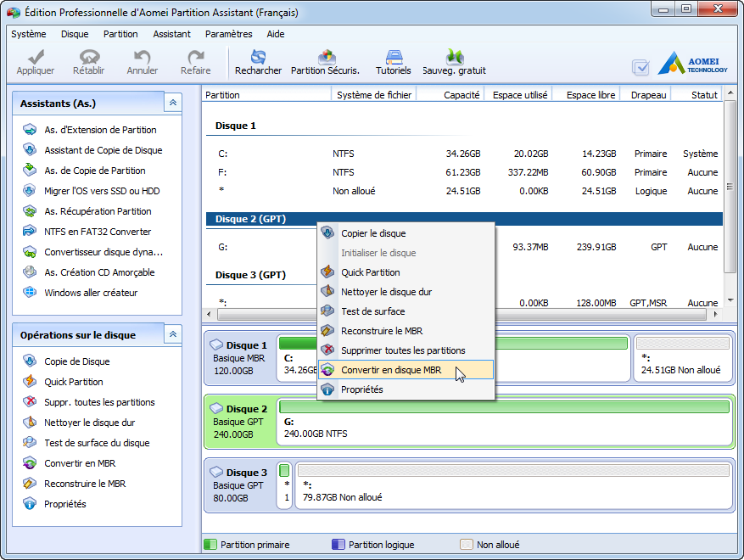This screenshot has height=560, width=744.
Task: Collapse the Assistants (As.) panel
Action: [x=173, y=103]
